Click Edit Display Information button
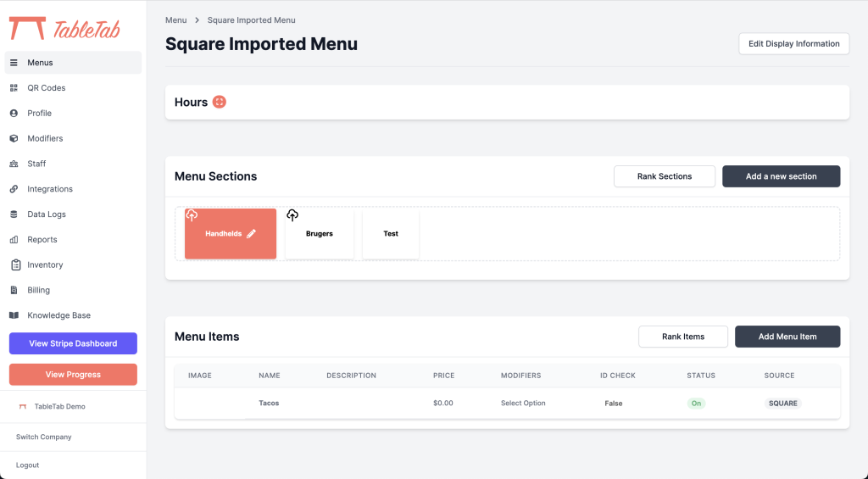This screenshot has height=479, width=868. [793, 44]
